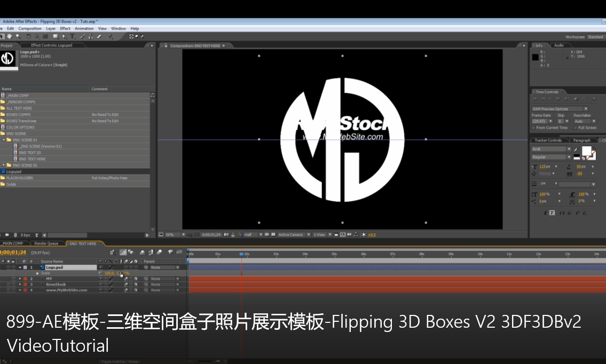Viewport: 606px width, 364px height.
Task: Click the Logo.psd thumbnail in Project panel
Action: coord(8,59)
